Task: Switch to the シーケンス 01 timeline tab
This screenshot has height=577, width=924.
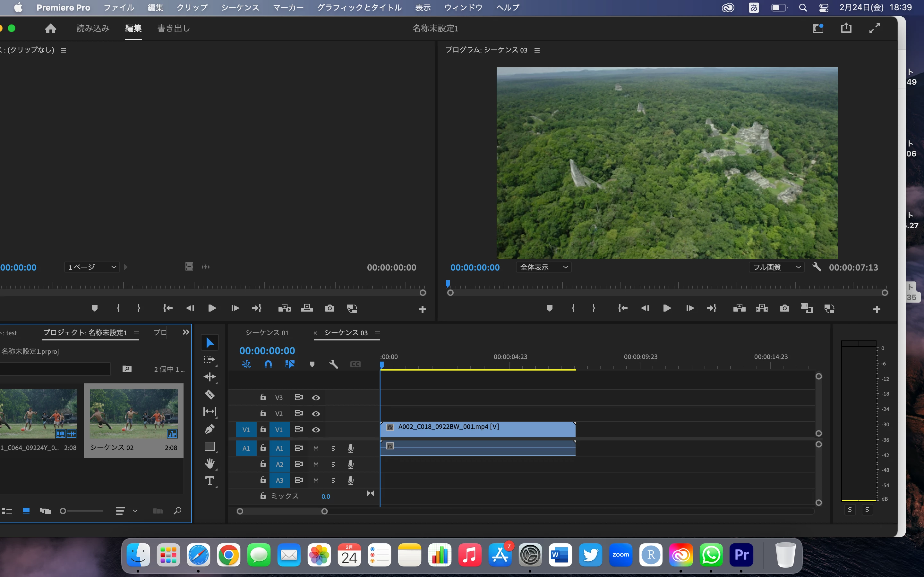Action: pos(267,333)
